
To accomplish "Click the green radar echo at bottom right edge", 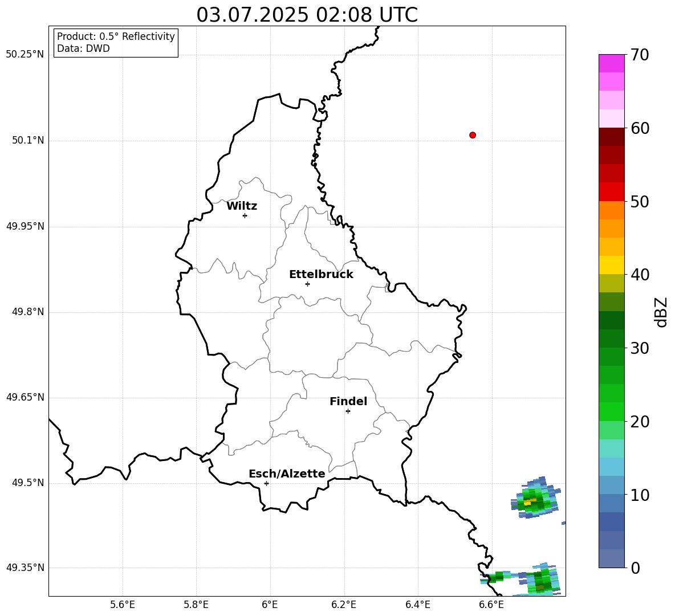I will (542, 580).
